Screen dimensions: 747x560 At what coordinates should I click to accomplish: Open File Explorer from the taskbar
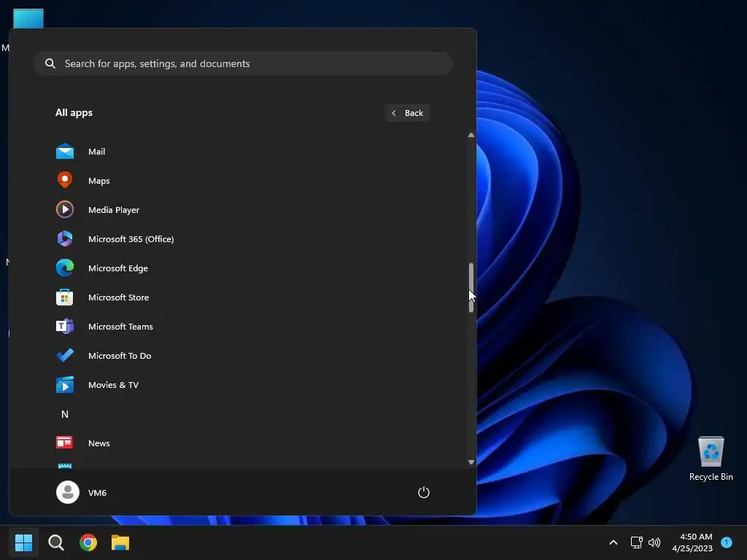120,542
